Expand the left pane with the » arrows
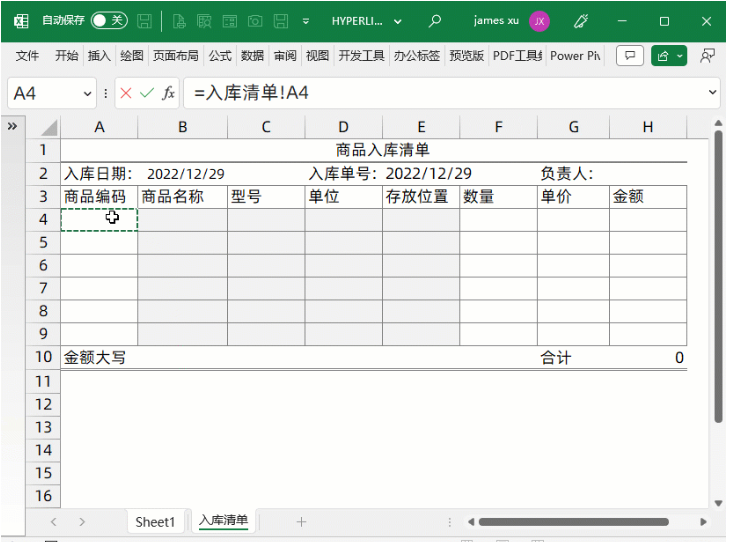Image resolution: width=729 pixels, height=542 pixels. [x=12, y=126]
